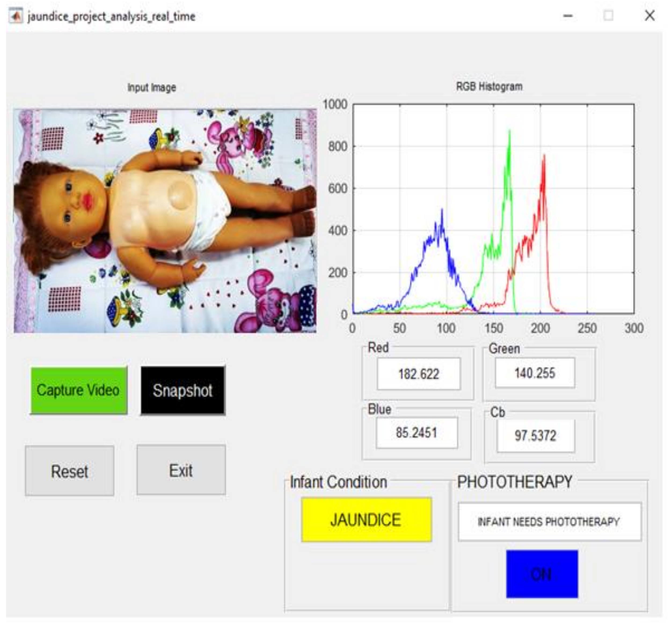Viewport: 672px width, 626px height.
Task: Select the Green value field showing 140.255
Action: pyautogui.click(x=534, y=373)
